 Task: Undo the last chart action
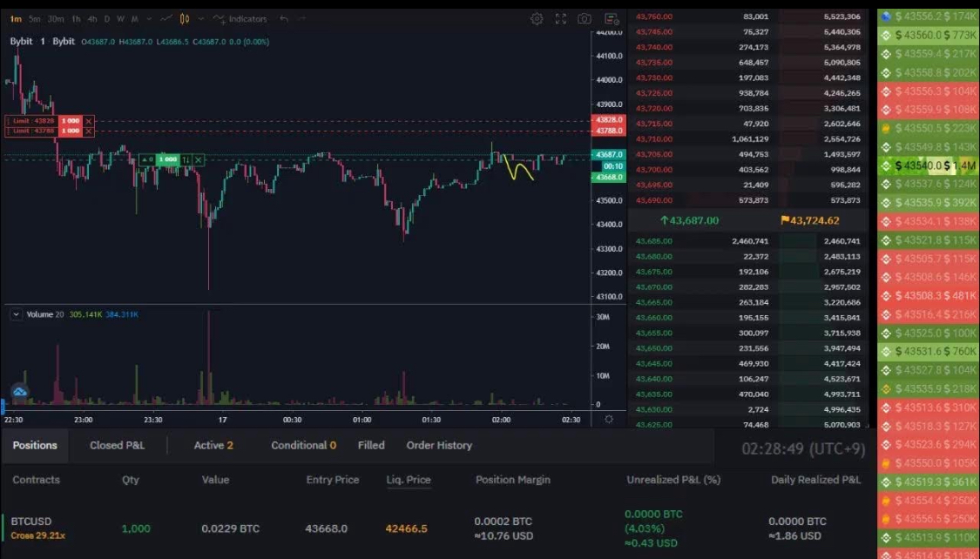coord(284,19)
